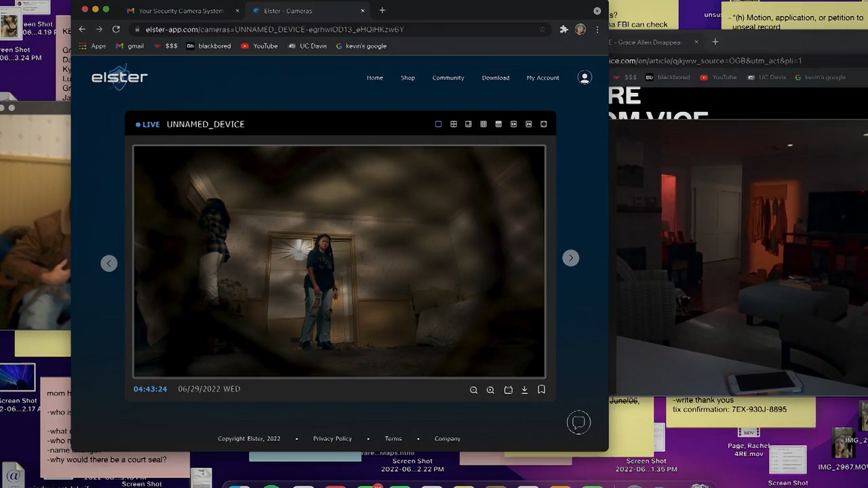This screenshot has height=488, width=868.
Task: Open the UC Davis bookmark
Action: (307, 46)
